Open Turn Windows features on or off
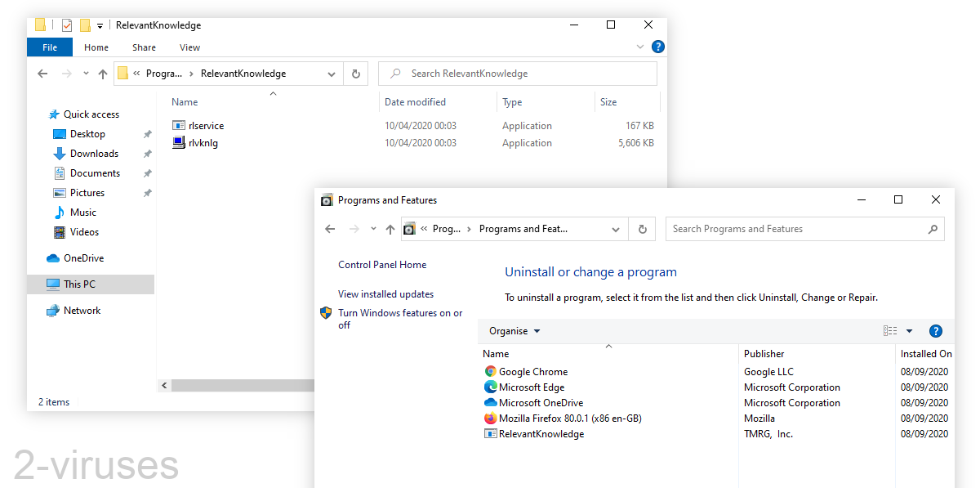 point(400,319)
